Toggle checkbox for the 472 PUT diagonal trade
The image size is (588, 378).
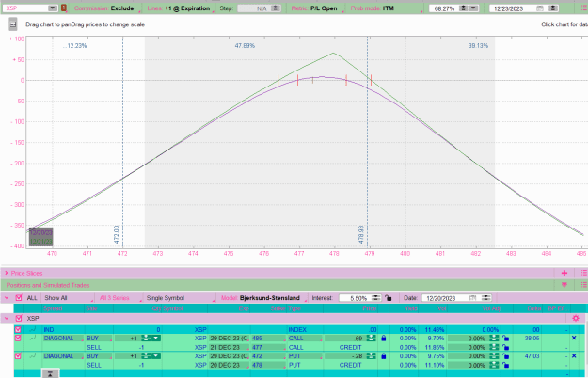[18, 355]
